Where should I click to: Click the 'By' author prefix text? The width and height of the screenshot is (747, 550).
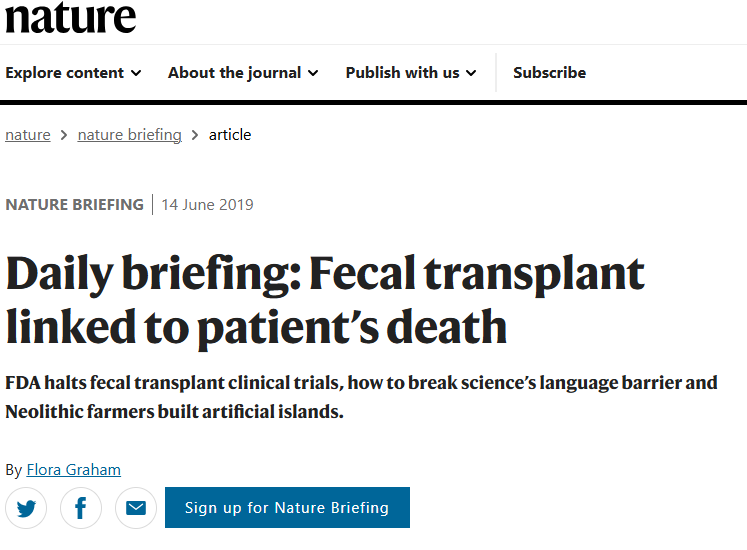click(x=13, y=470)
